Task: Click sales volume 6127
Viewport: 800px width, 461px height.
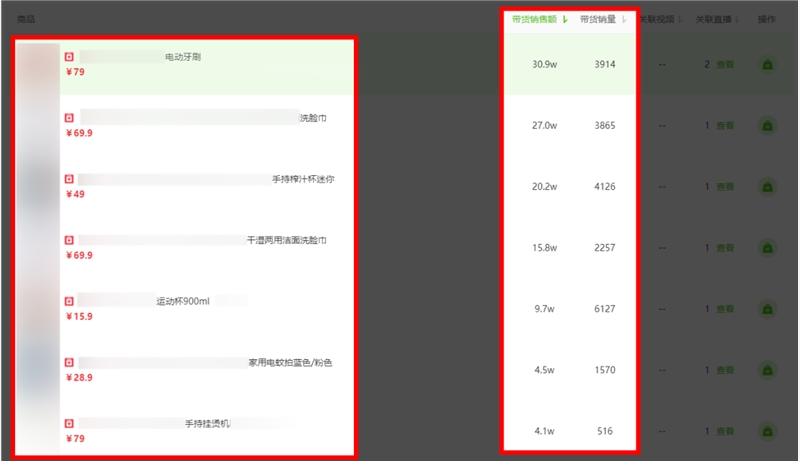Action: 605,310
